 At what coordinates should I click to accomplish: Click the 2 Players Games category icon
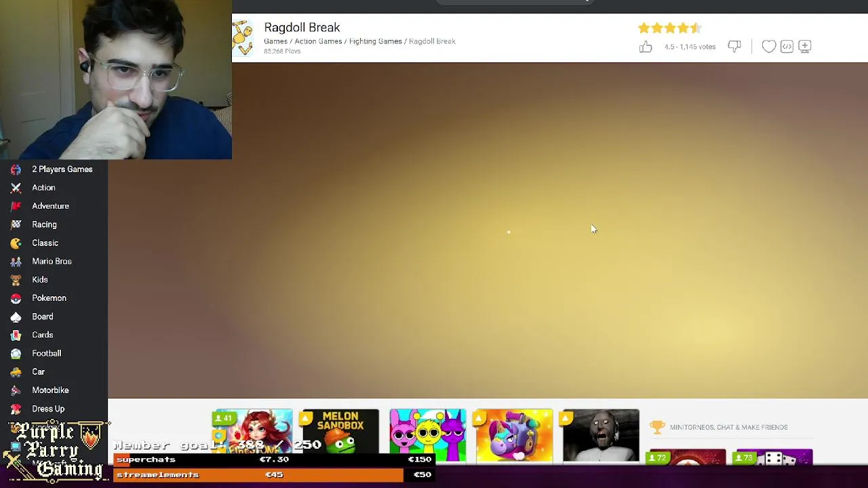16,169
